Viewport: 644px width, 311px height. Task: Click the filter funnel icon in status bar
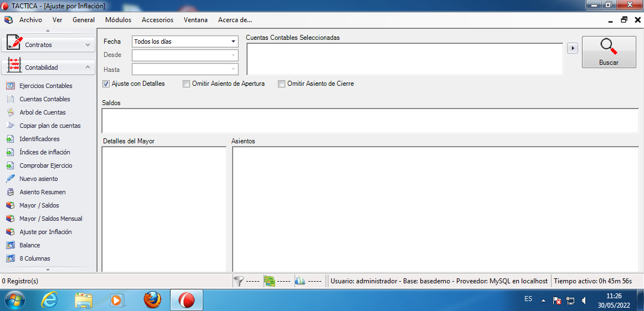tap(239, 281)
